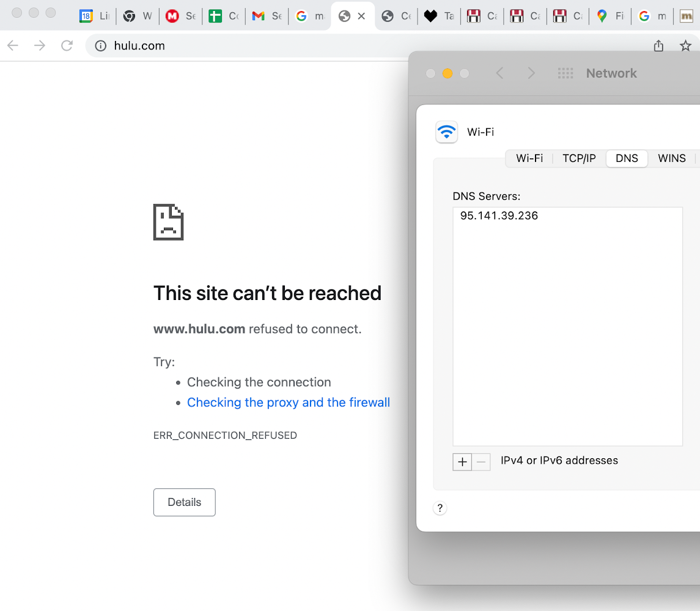
Task: Select the Wi-Fi settings tab
Action: (x=529, y=158)
